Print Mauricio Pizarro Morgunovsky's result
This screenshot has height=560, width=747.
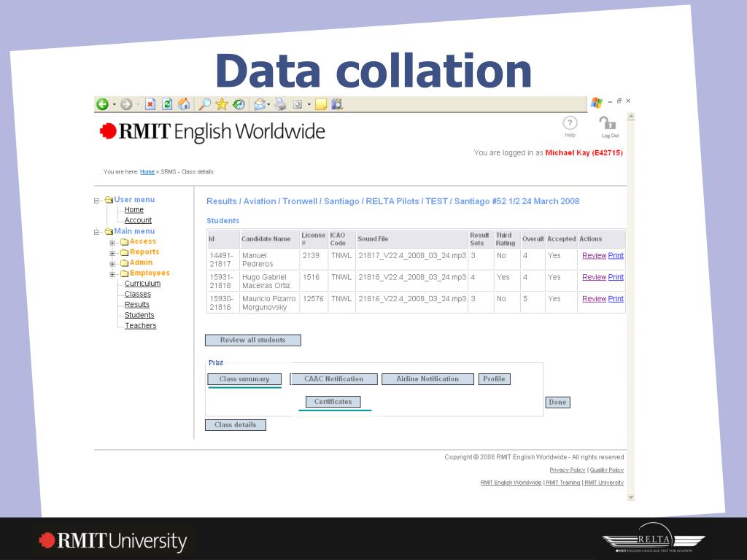[x=616, y=299]
